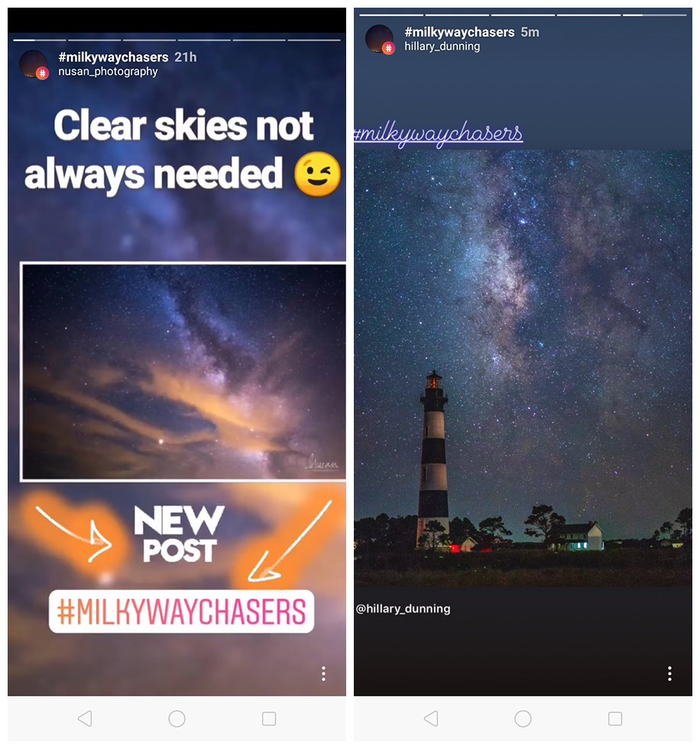Tap the Android home circle on the right phone

[x=523, y=718]
